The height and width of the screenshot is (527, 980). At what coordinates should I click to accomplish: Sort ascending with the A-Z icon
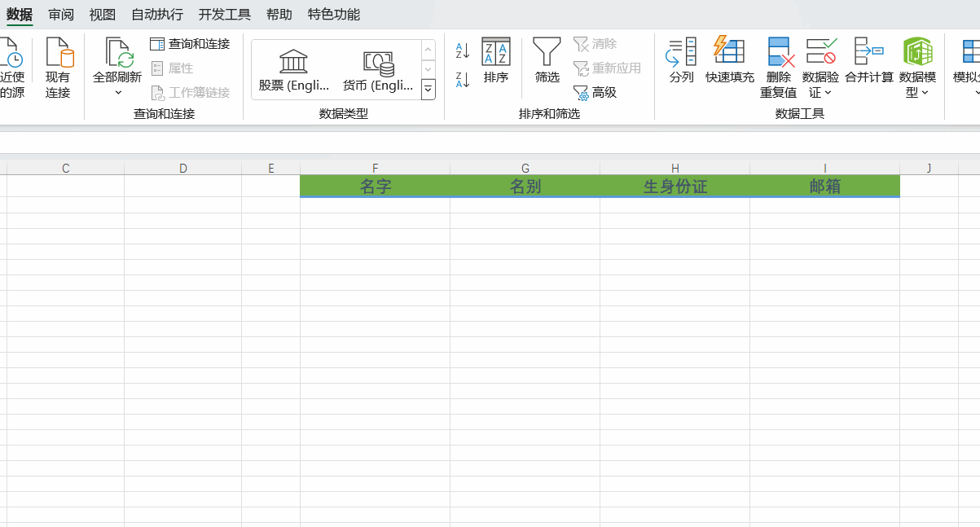462,51
